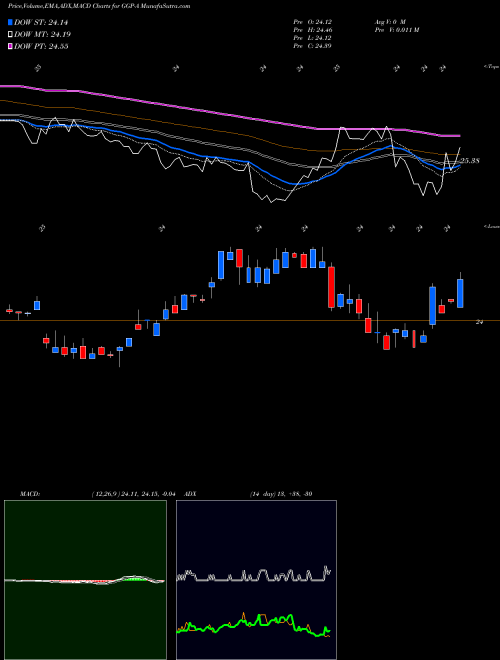This screenshot has height=660, width=500.
Task: Click the tall red candlestick after the price peak
Action: (x=332, y=287)
